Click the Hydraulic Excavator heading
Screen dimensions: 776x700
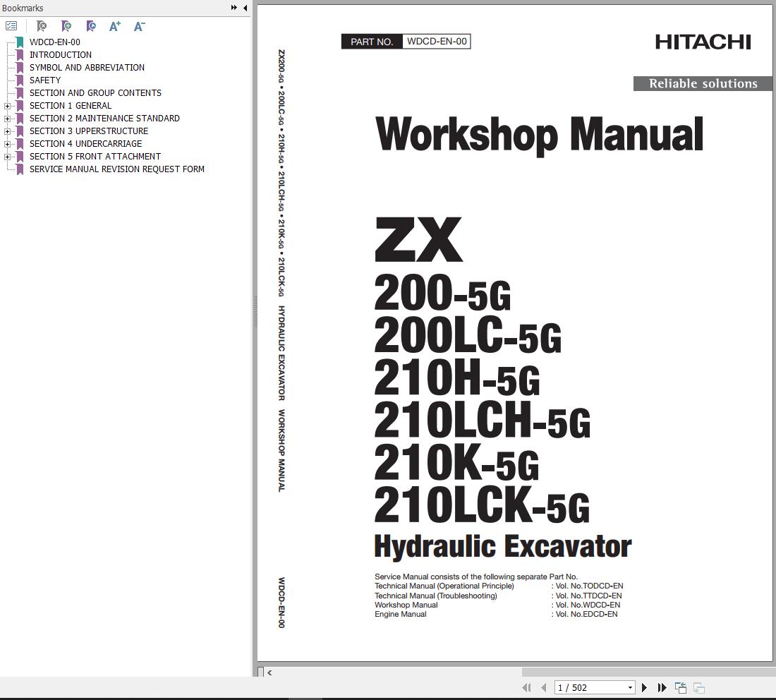(503, 547)
